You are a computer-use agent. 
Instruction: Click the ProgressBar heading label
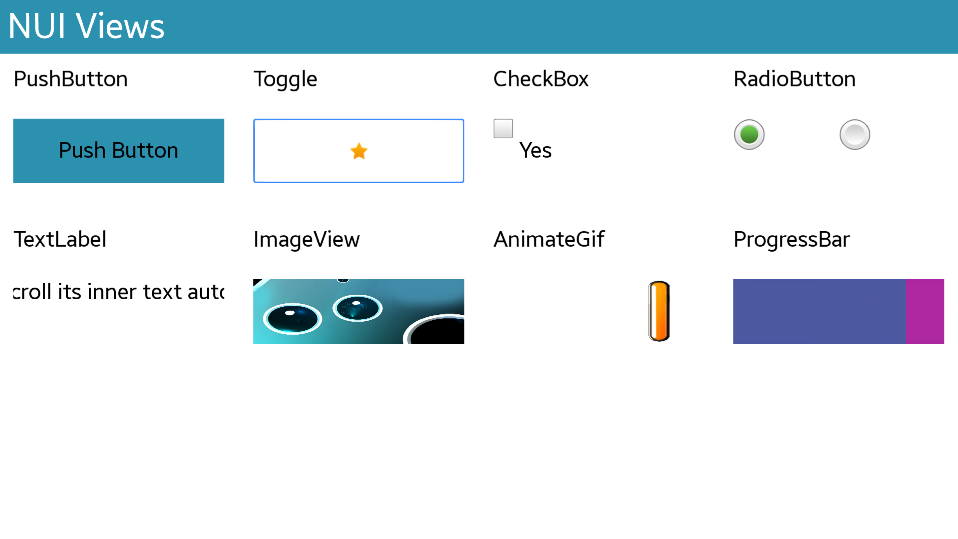pyautogui.click(x=791, y=239)
